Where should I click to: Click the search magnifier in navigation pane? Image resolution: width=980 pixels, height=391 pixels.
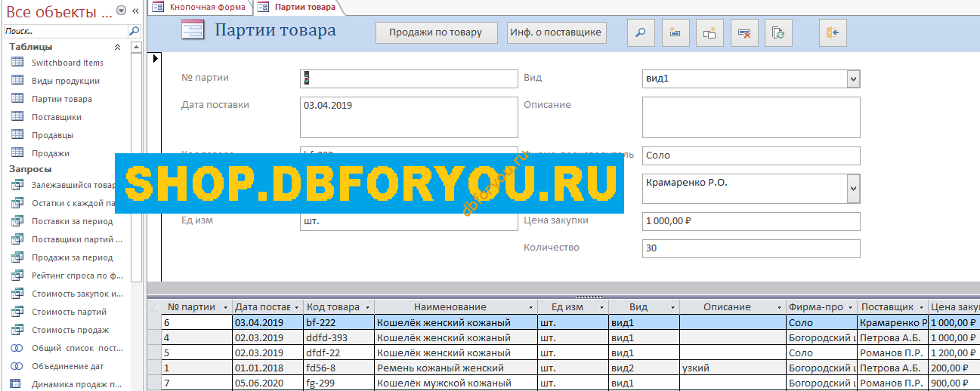(134, 31)
